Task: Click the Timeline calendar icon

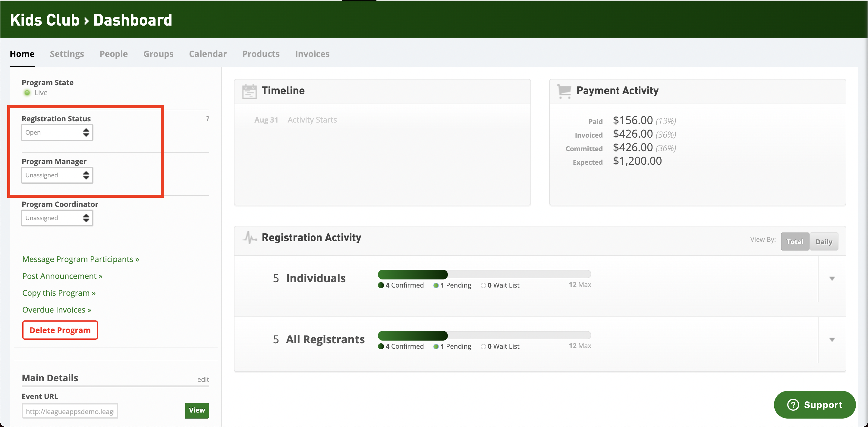Action: [249, 91]
